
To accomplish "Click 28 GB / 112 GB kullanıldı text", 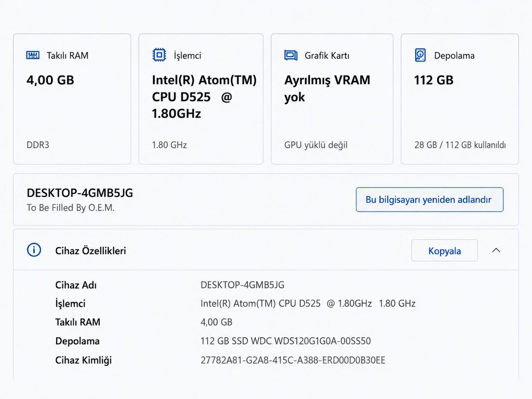I will click(460, 145).
